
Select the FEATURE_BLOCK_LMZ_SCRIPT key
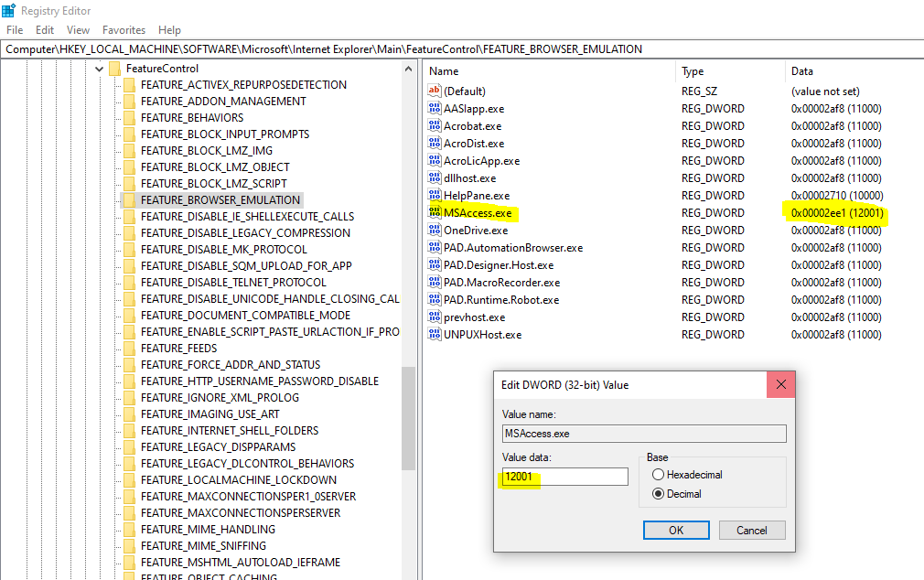coord(214,184)
